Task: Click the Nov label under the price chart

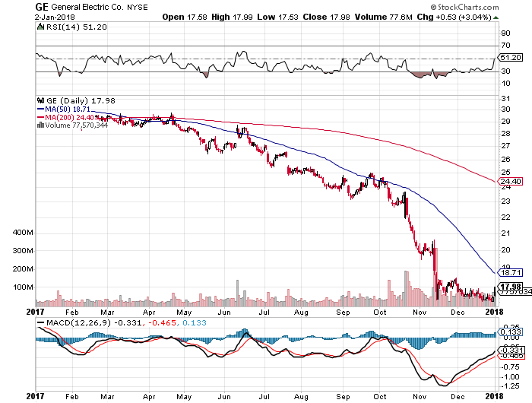Action: click(x=420, y=312)
